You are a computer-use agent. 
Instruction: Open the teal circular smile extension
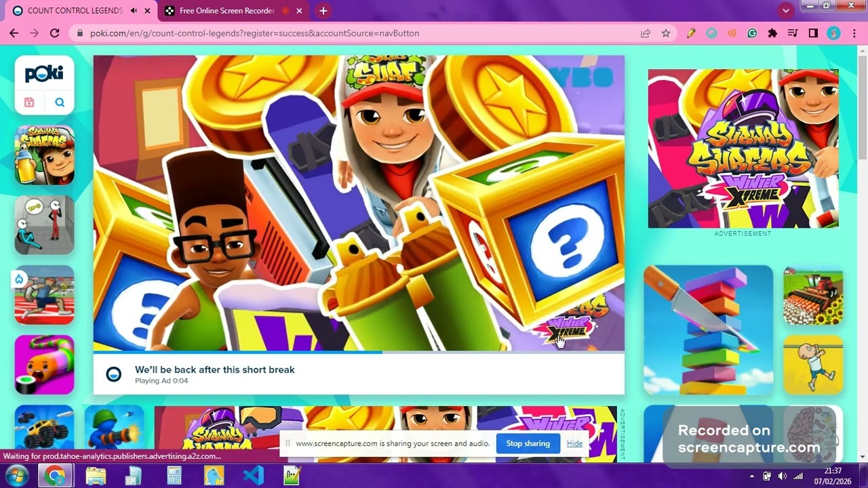point(711,33)
